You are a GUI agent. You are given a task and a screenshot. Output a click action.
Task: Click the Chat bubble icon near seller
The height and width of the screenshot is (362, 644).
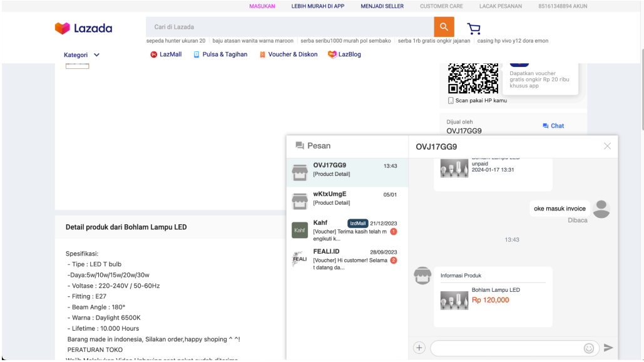click(x=546, y=126)
